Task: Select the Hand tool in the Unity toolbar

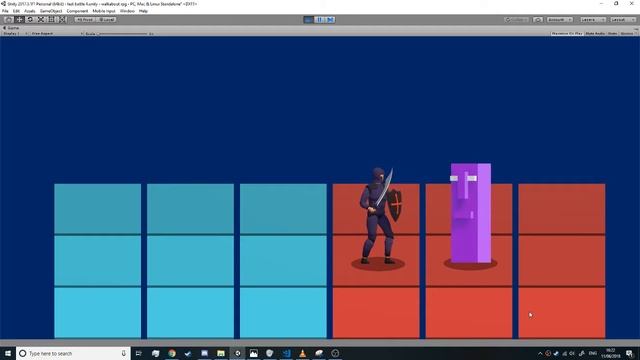Action: (x=8, y=20)
